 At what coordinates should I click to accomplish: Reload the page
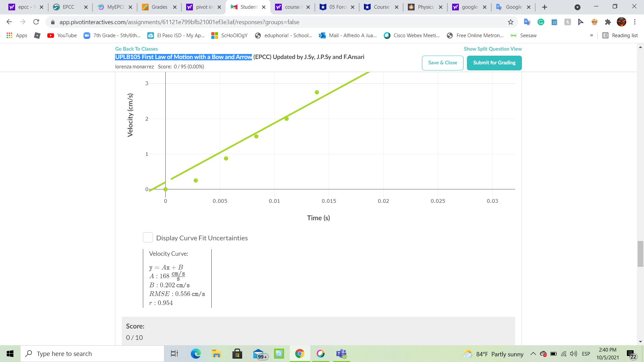tap(36, 22)
